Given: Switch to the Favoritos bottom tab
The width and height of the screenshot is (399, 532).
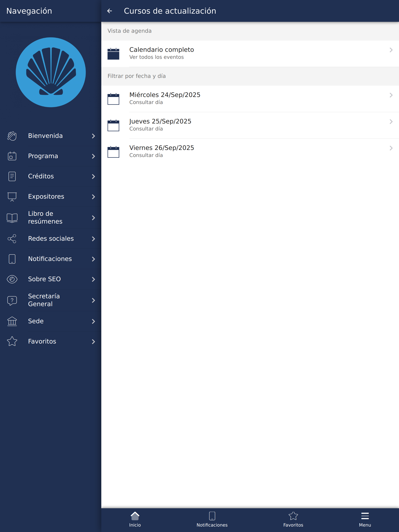Looking at the screenshot, I should [x=293, y=520].
